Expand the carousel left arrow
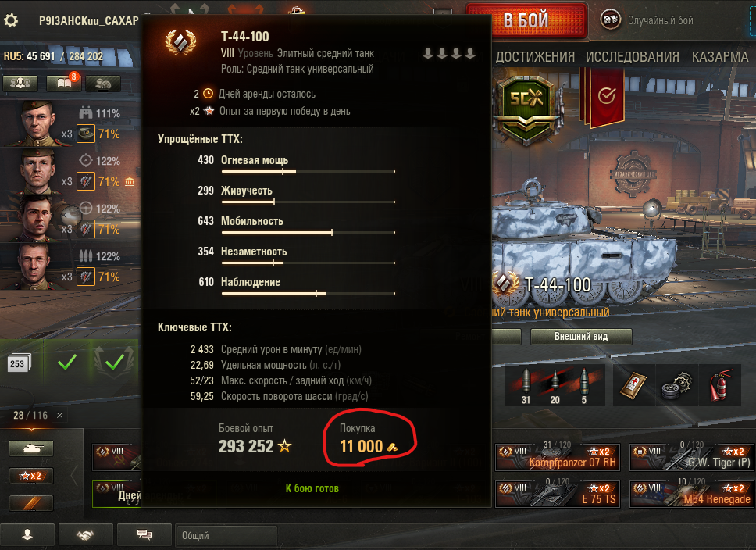 73,476
